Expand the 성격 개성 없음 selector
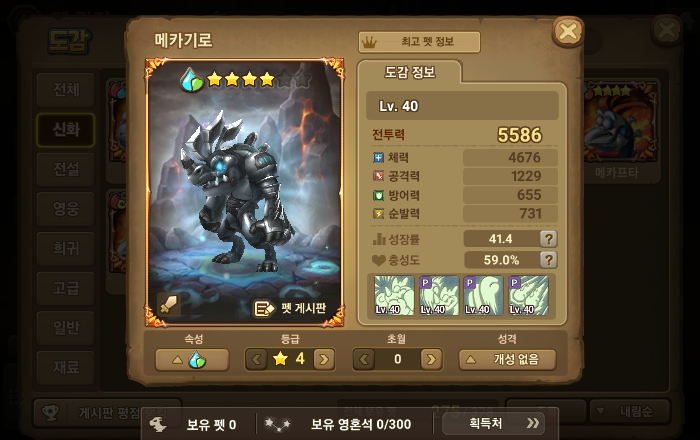This screenshot has height=440, width=700. (x=508, y=359)
